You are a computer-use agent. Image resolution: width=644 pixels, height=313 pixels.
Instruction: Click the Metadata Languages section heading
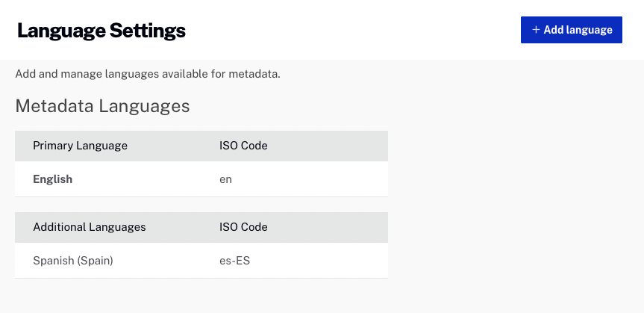(x=102, y=106)
